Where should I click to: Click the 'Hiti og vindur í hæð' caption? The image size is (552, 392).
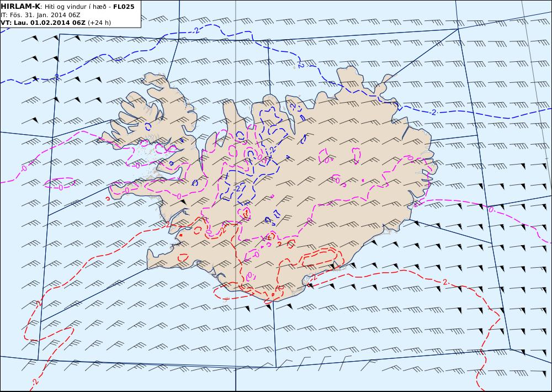pyautogui.click(x=75, y=7)
